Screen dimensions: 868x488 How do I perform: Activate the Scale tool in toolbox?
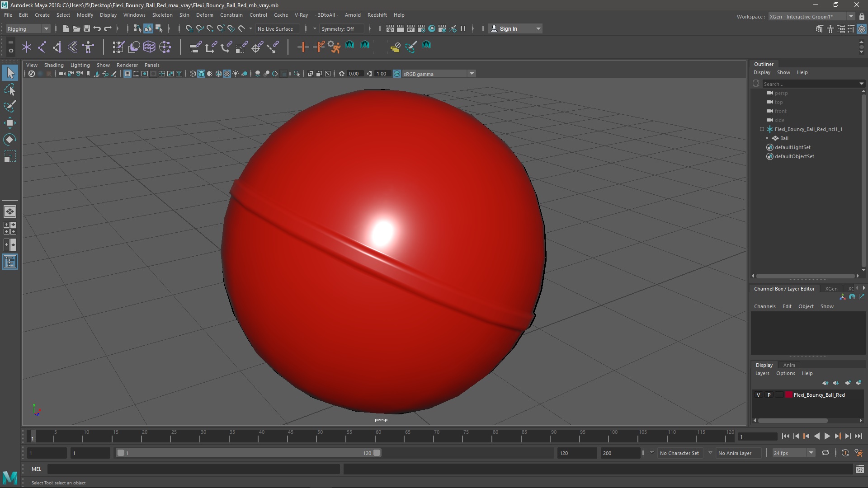10,156
